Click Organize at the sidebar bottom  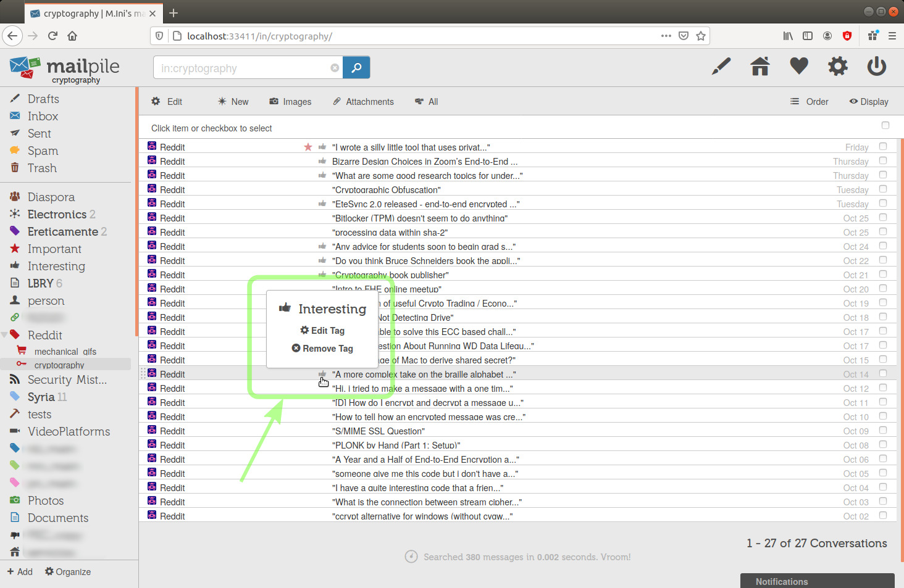pos(68,572)
